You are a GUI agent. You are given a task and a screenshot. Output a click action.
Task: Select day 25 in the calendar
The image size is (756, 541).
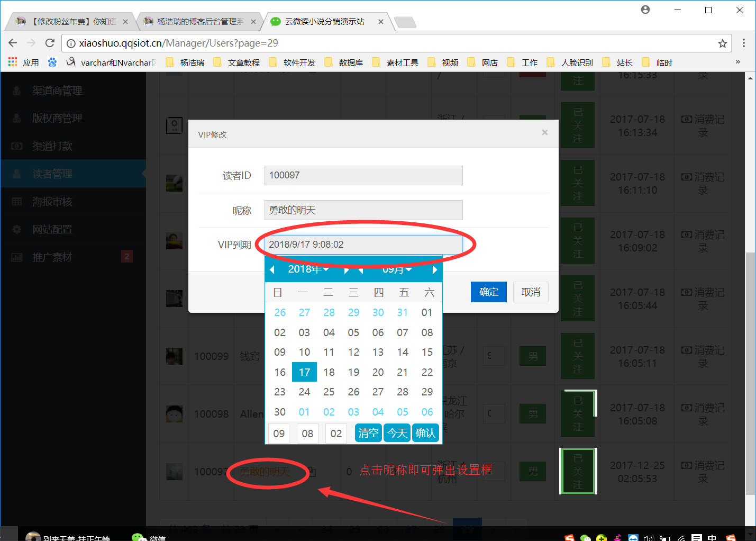pyautogui.click(x=329, y=392)
